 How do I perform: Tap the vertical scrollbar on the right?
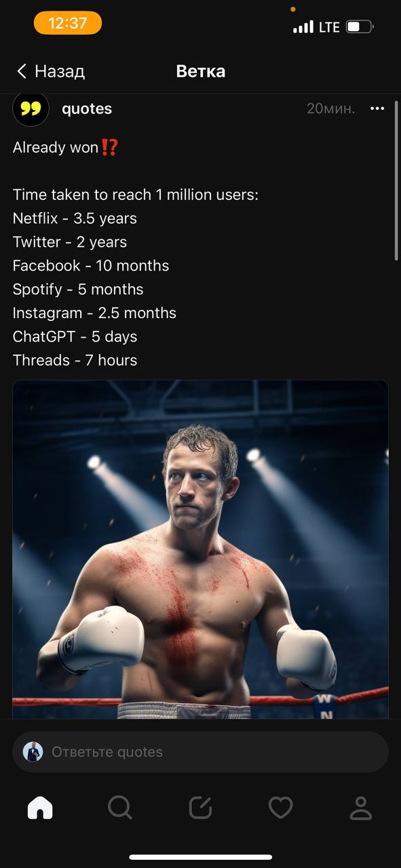point(397,180)
